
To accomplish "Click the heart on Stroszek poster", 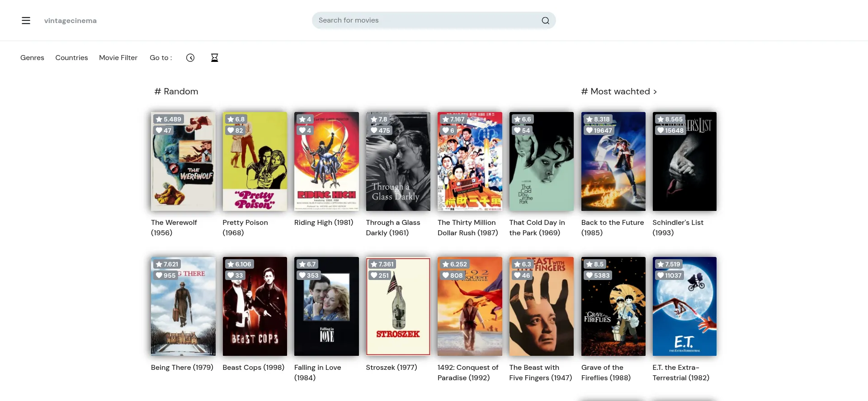I will [374, 275].
